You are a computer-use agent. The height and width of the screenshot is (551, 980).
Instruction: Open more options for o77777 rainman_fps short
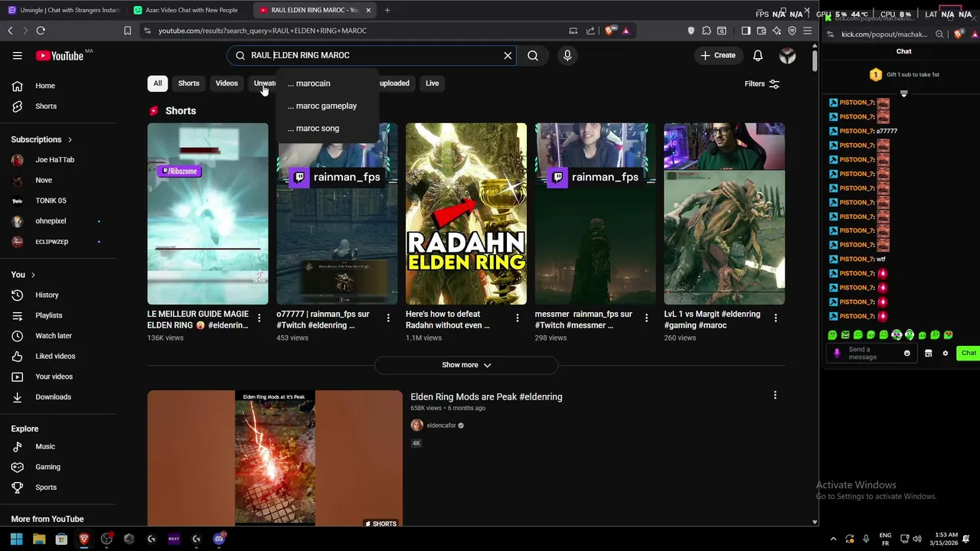point(388,318)
